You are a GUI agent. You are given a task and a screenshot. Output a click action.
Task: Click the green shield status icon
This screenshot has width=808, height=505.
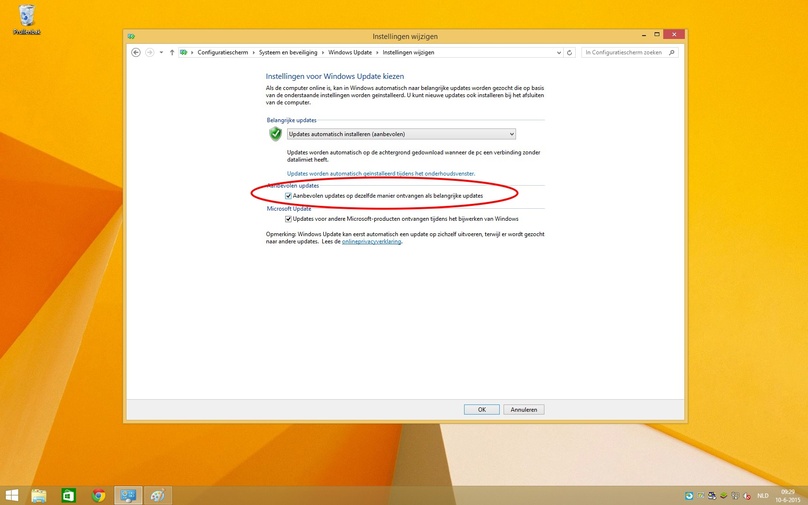coord(276,134)
